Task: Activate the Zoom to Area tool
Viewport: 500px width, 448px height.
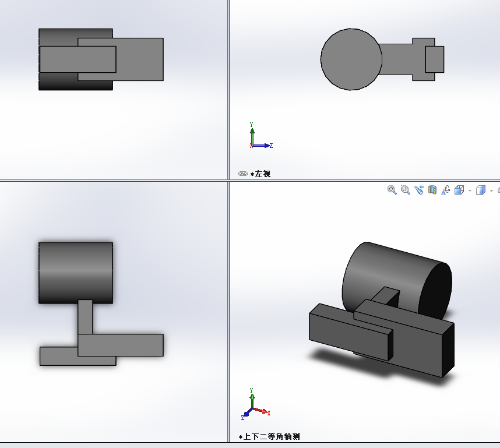Action: (x=405, y=190)
